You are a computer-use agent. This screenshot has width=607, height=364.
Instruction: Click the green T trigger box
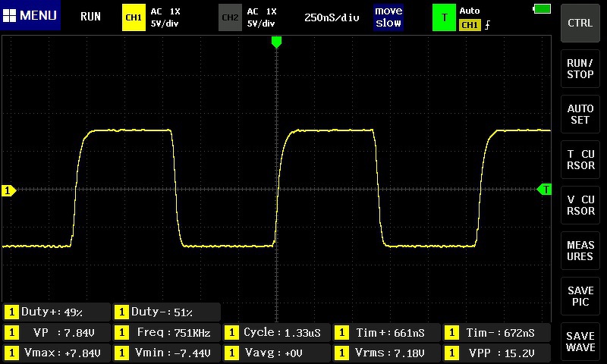pos(444,17)
